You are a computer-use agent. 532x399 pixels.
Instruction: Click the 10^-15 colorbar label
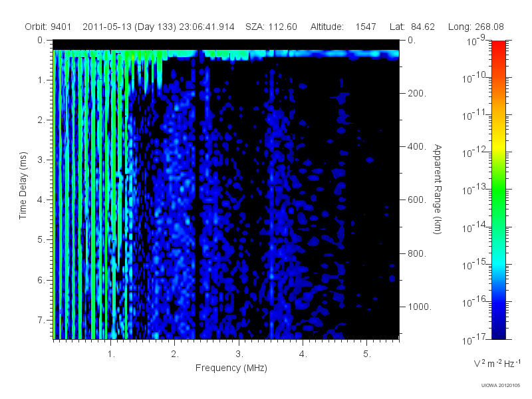pyautogui.click(x=474, y=264)
